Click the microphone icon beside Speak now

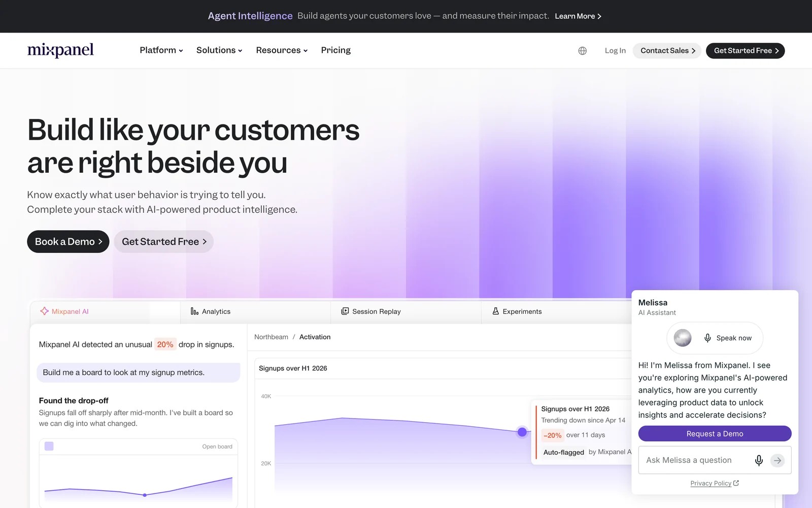tap(707, 338)
